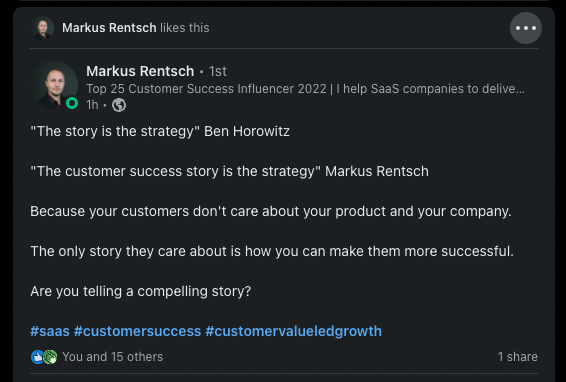Image resolution: width=566 pixels, height=382 pixels.
Task: Click the 'The story is the strategy' quote line
Action: 160,131
